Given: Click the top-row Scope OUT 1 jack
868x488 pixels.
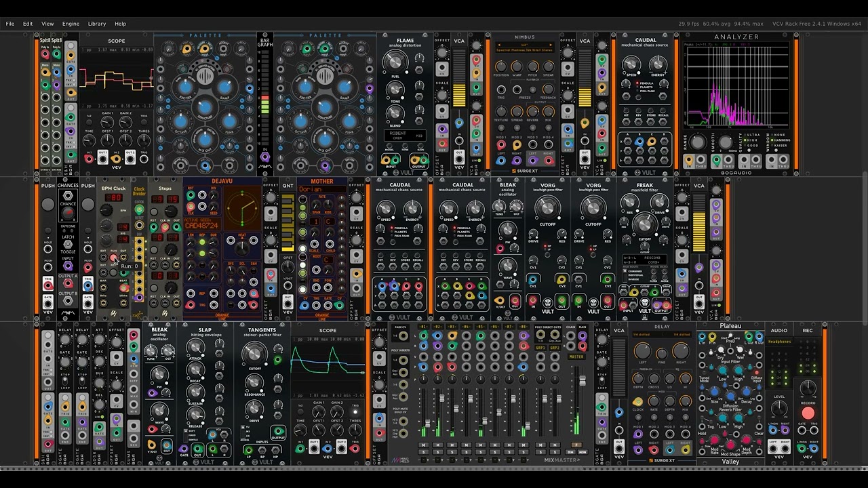Looking at the screenshot, I should tap(102, 158).
